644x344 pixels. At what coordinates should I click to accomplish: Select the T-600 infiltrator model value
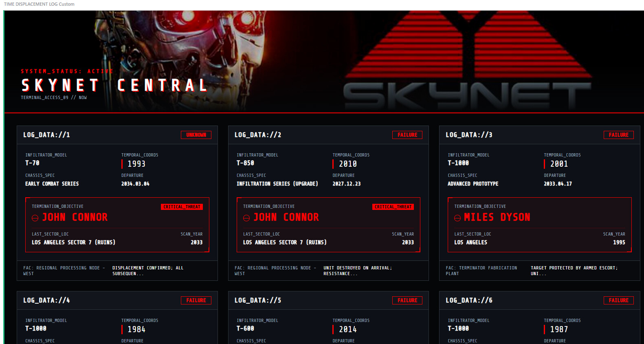245,329
